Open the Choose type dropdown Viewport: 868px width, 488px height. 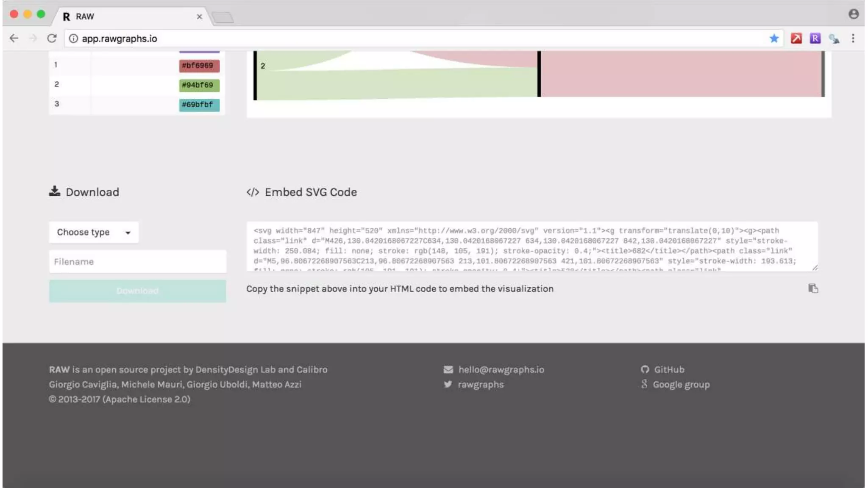(x=94, y=232)
